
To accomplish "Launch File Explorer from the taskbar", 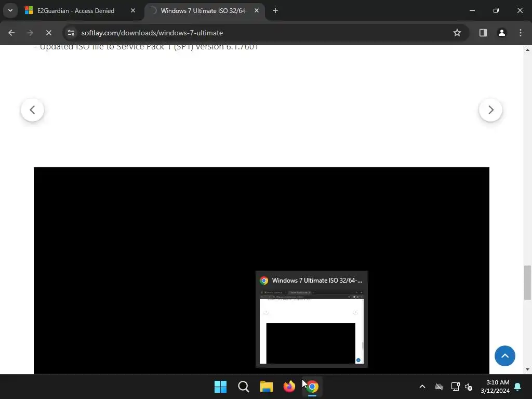I will [267, 387].
